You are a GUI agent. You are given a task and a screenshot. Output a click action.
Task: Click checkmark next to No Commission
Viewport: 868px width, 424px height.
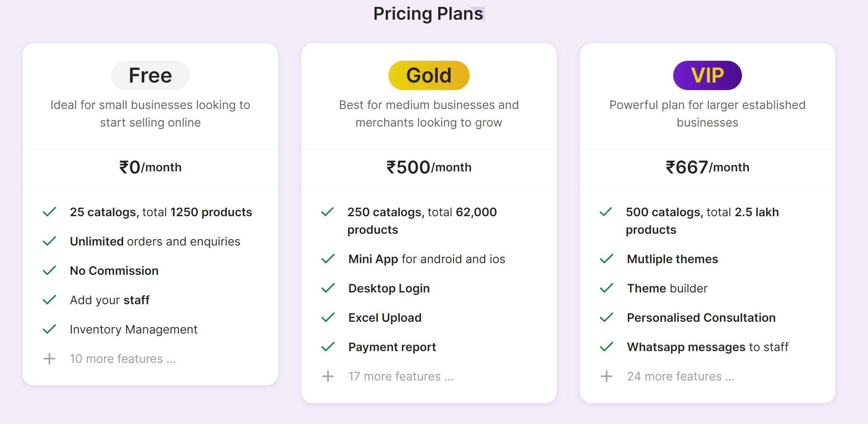(49, 271)
